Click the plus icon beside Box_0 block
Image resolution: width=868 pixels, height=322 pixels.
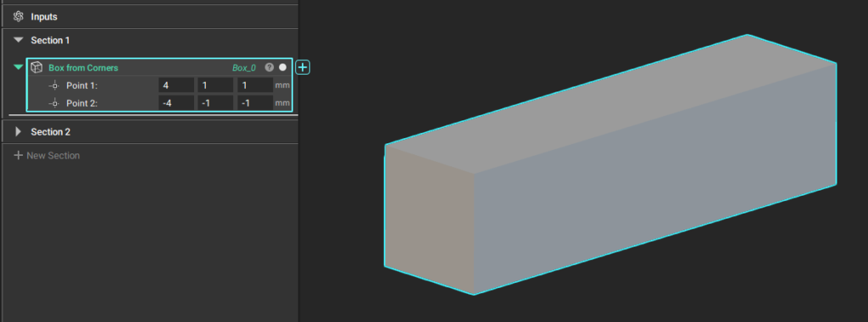[303, 68]
